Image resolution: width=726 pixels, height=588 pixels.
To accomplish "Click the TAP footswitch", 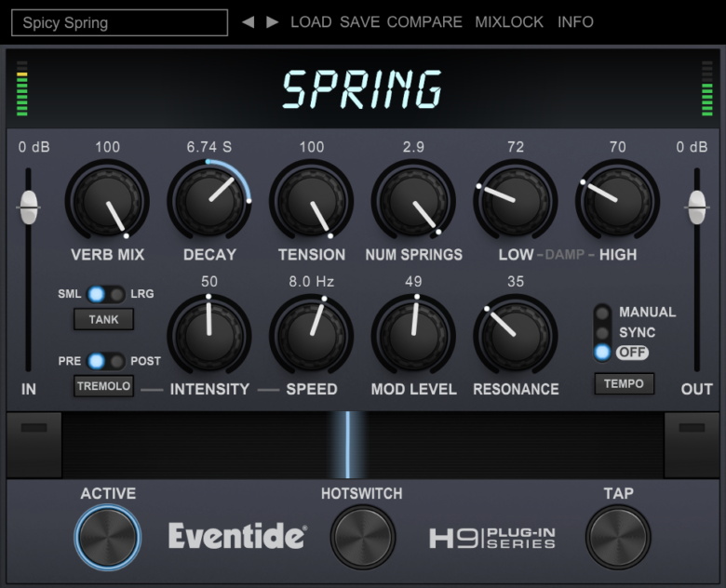I will (618, 537).
